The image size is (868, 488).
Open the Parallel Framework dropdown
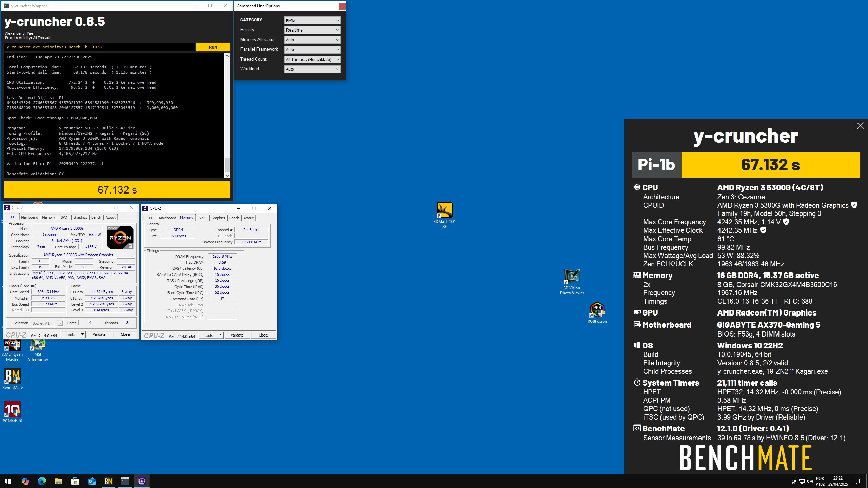(312, 50)
